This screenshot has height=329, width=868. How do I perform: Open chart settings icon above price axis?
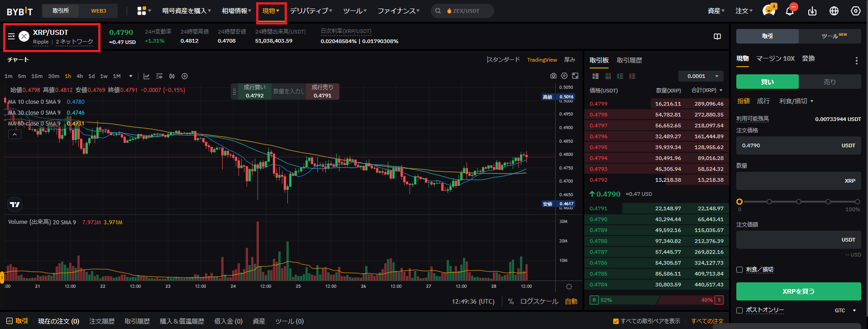click(x=564, y=76)
